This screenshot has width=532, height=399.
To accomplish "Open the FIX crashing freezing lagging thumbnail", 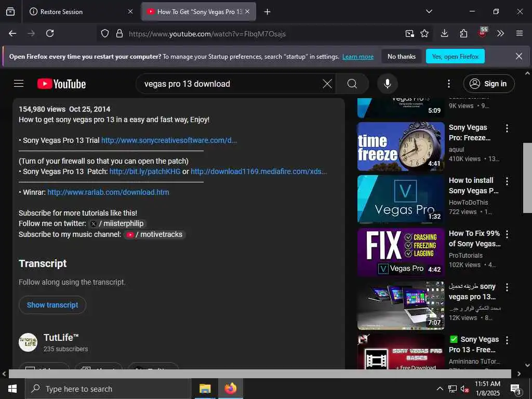I will click(x=401, y=252).
